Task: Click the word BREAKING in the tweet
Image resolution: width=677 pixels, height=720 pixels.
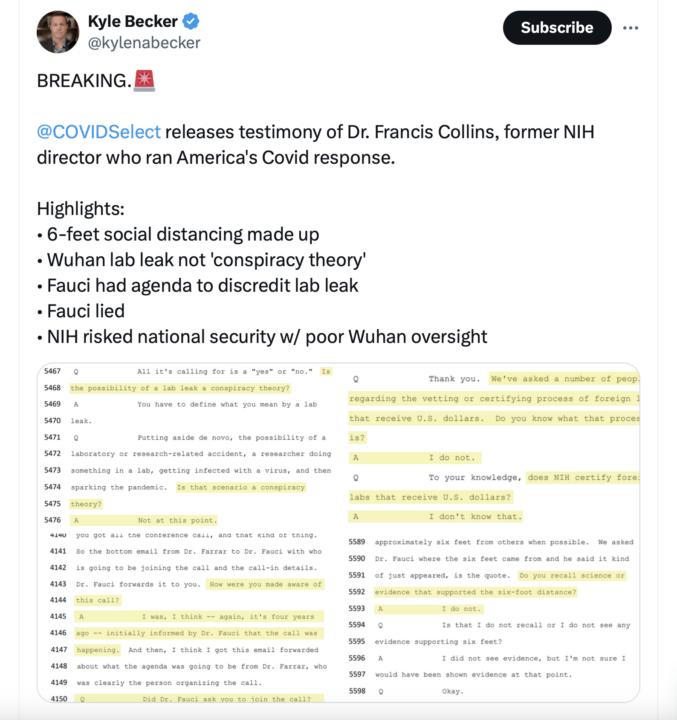Action: 82,82
